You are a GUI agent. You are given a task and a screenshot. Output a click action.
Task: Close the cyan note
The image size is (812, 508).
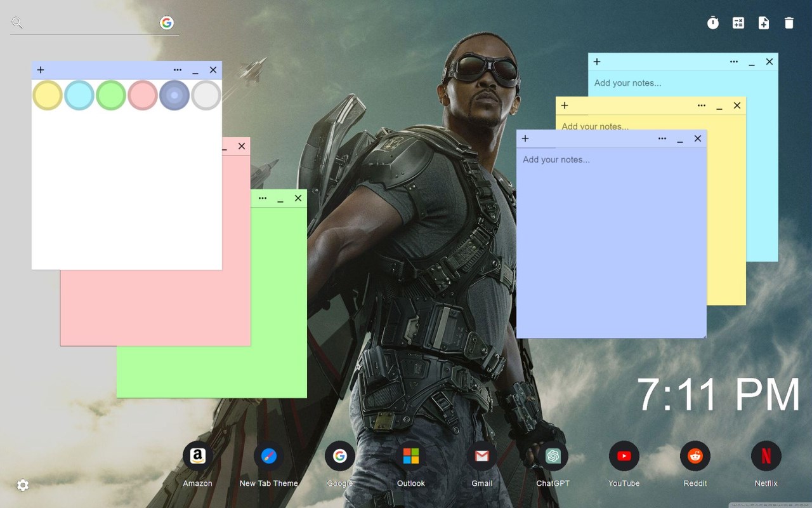(769, 62)
